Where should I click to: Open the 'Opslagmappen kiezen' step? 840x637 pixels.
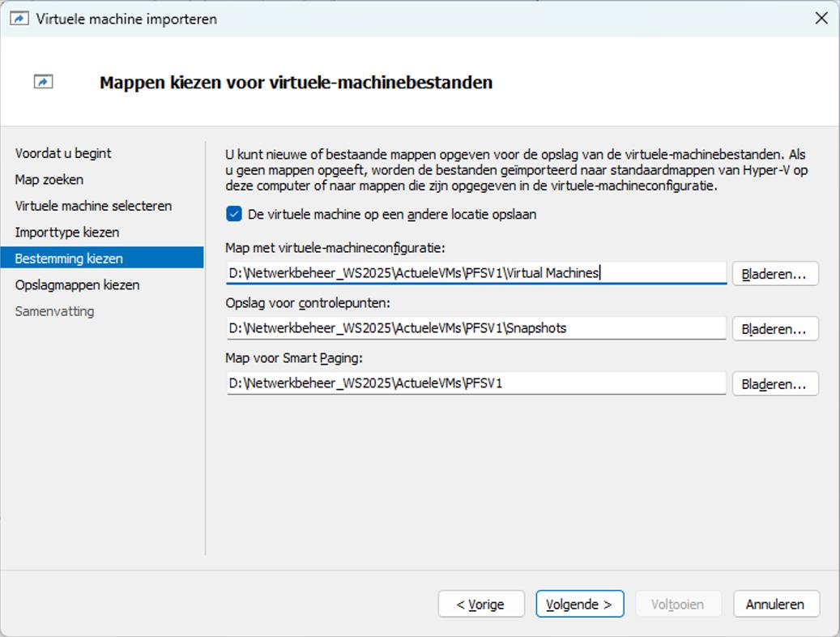(x=77, y=284)
